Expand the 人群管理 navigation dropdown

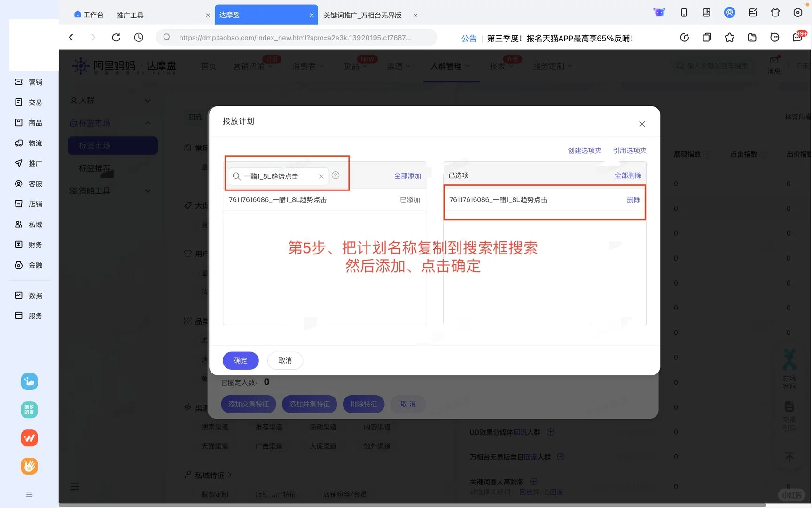pos(450,66)
